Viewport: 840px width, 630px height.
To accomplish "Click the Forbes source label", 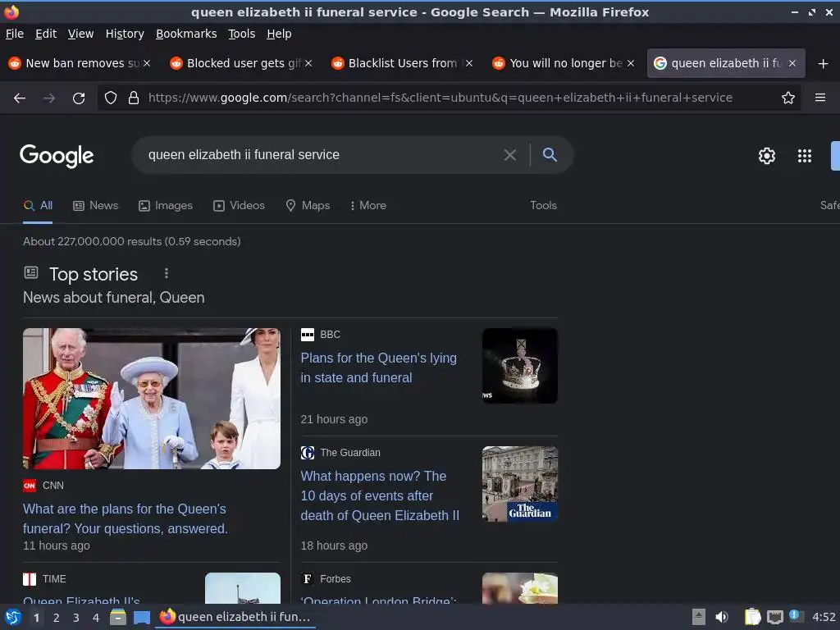I will tap(336, 579).
